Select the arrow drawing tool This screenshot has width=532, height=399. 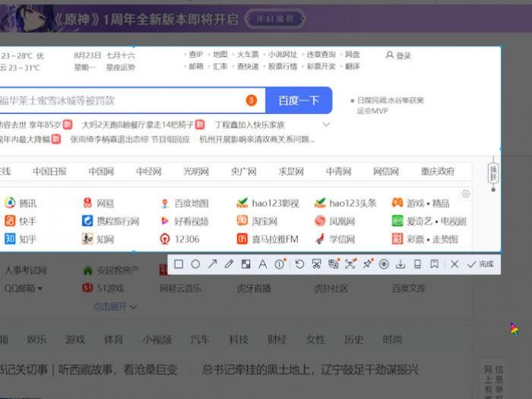[x=212, y=264]
